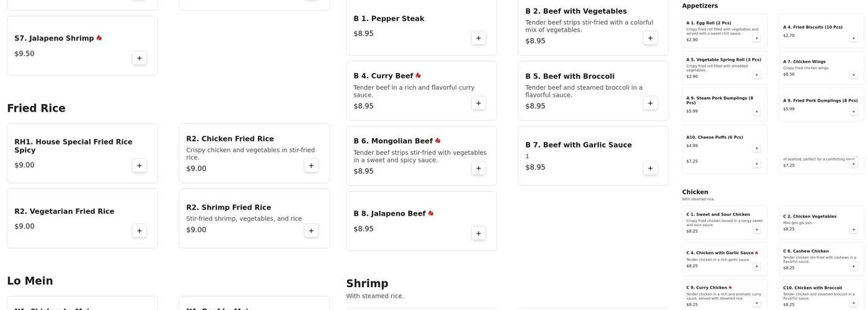Click the Fried Rice section heading
The image size is (868, 310).
click(36, 108)
